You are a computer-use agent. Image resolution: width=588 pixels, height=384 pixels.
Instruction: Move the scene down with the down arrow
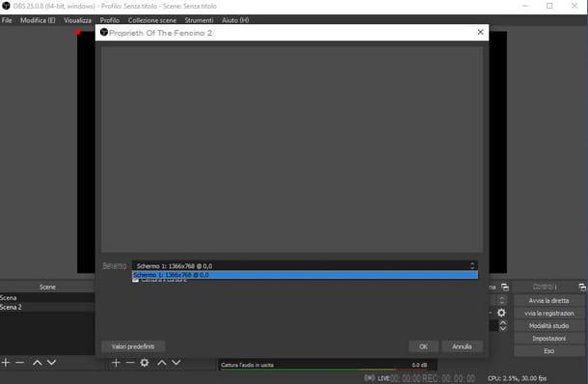(52, 362)
